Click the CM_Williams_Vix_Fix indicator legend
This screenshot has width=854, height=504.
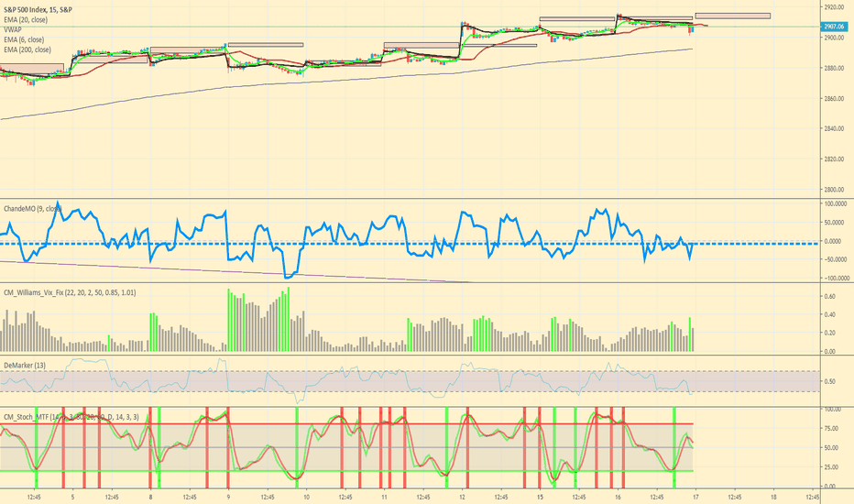[x=70, y=292]
